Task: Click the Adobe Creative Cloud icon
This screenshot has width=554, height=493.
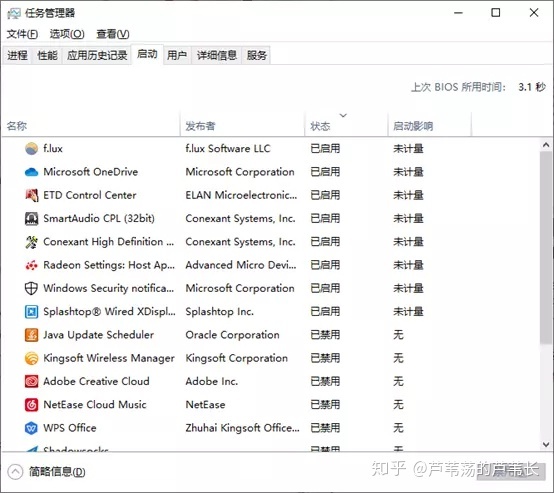Action: (31, 381)
